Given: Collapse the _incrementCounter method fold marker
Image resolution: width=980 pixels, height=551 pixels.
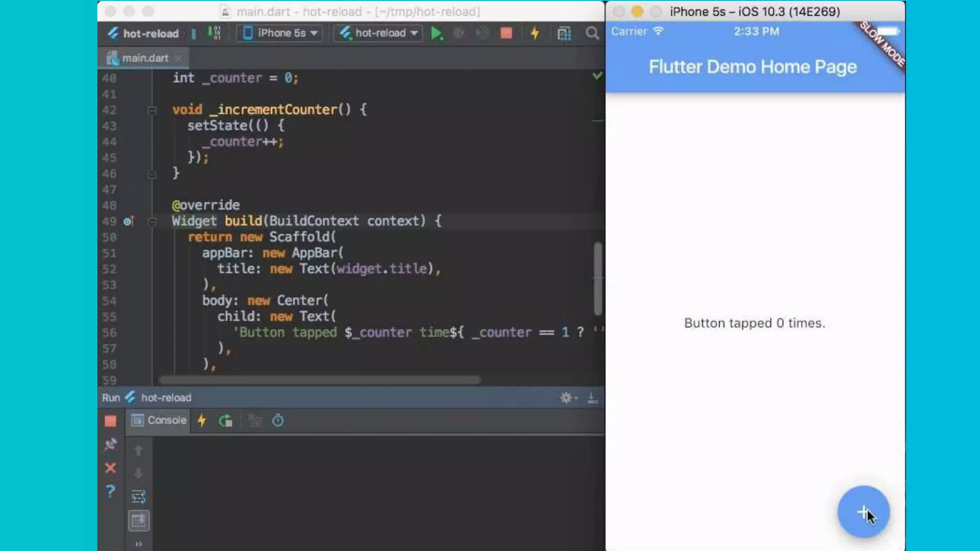Looking at the screenshot, I should (x=152, y=110).
